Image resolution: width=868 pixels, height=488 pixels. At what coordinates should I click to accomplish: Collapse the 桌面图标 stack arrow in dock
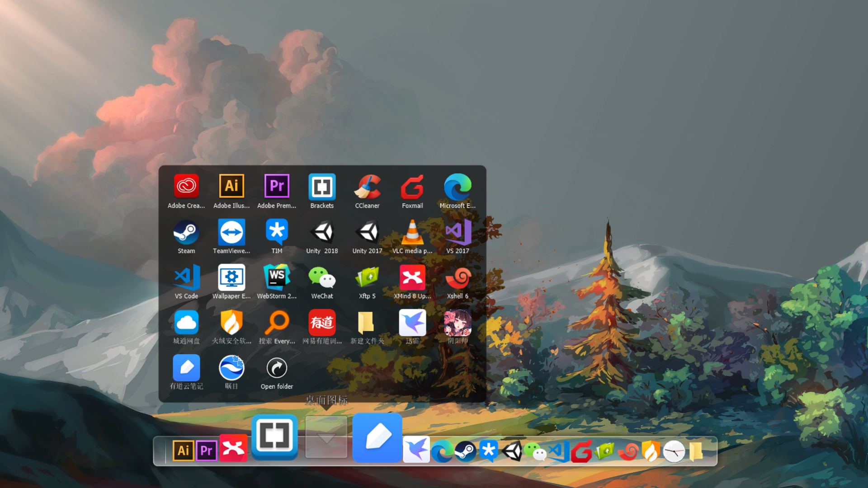click(326, 437)
